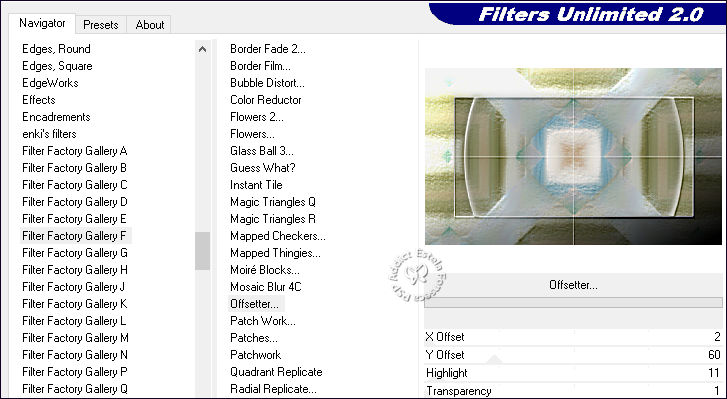The height and width of the screenshot is (399, 727).
Task: Select the Edges, Round category
Action: (x=56, y=49)
